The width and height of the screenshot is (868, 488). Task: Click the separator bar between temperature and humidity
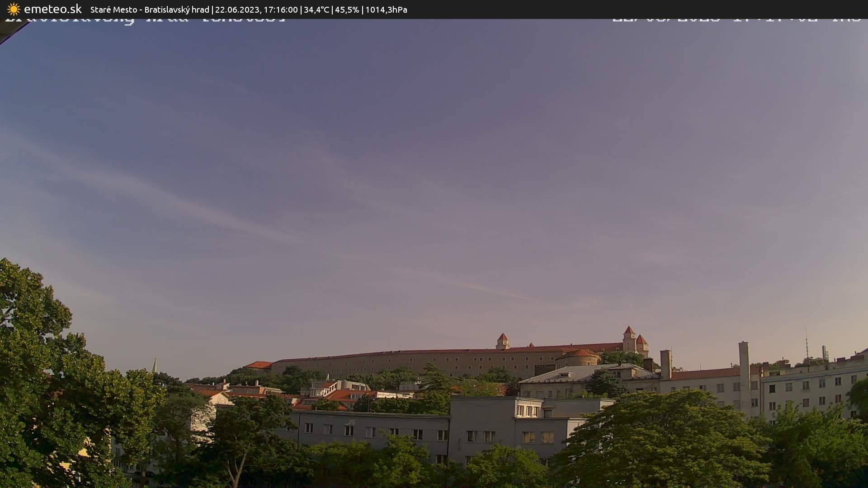[x=333, y=9]
